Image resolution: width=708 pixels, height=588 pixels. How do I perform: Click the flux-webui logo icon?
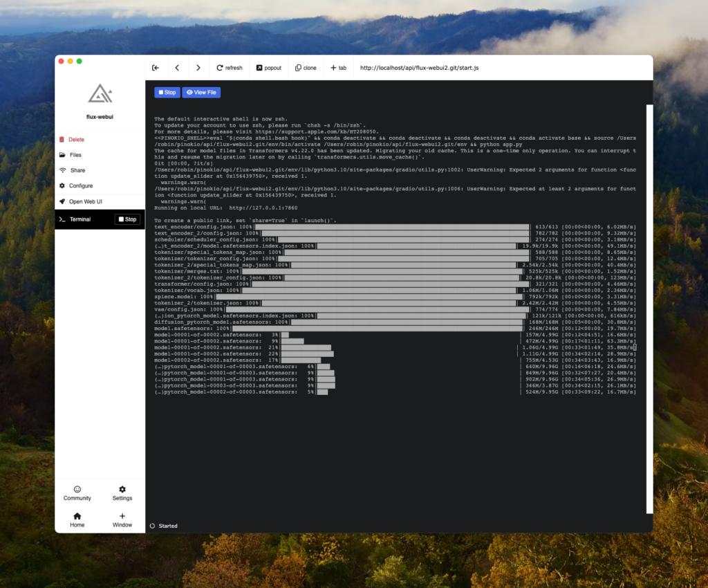[x=100, y=93]
